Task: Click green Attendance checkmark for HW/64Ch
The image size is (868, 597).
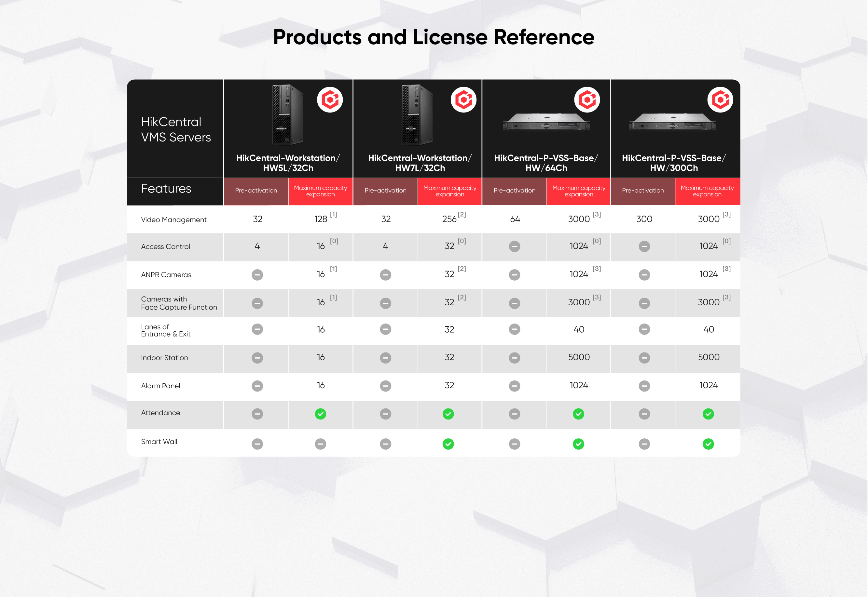Action: (578, 414)
